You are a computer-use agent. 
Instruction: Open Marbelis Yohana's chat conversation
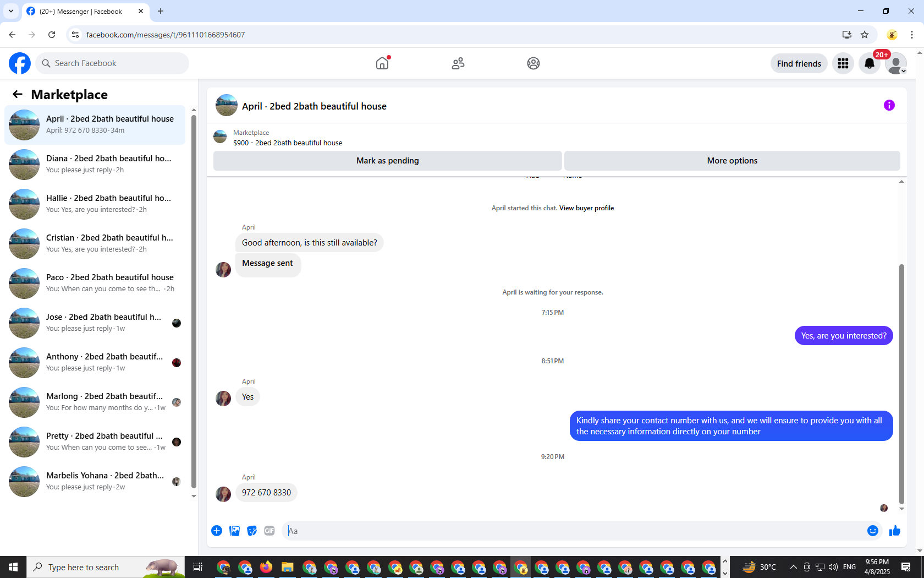95,482
